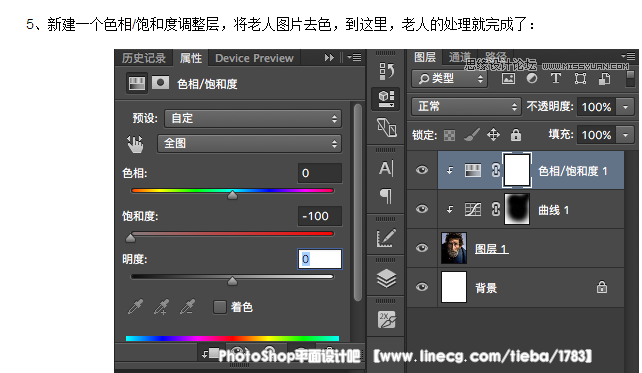Switch to the 历史记录 tab
Screen dimensions: 642x373
[x=144, y=58]
